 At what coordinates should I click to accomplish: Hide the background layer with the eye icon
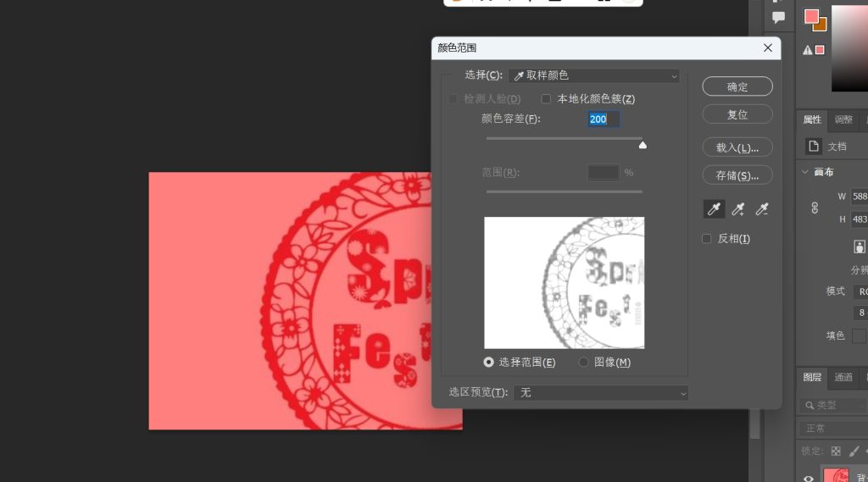click(809, 478)
